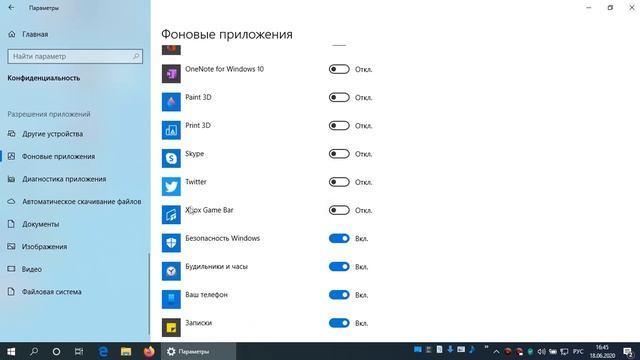Click the Записки sticky notes icon
Viewport: 640px width, 360px height.
[x=171, y=327]
